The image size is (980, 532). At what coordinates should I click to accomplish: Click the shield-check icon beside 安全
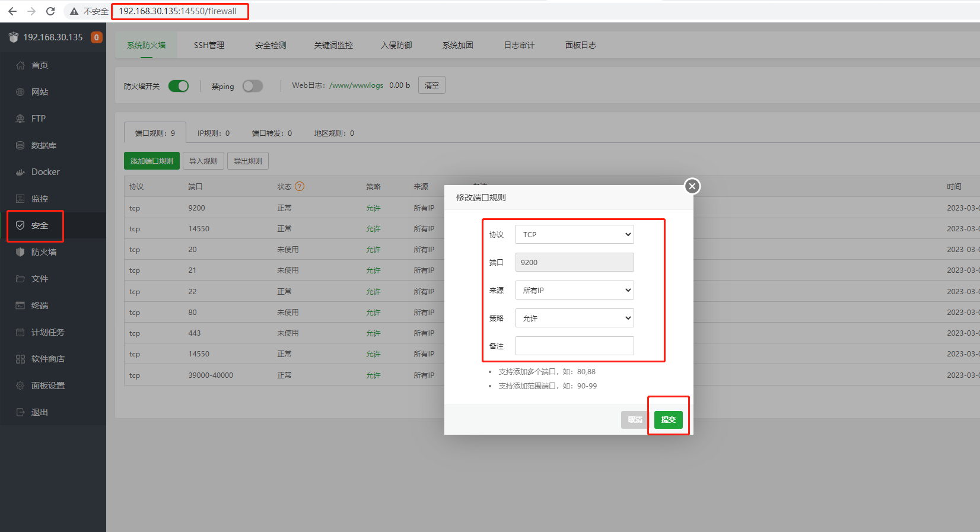coord(20,225)
